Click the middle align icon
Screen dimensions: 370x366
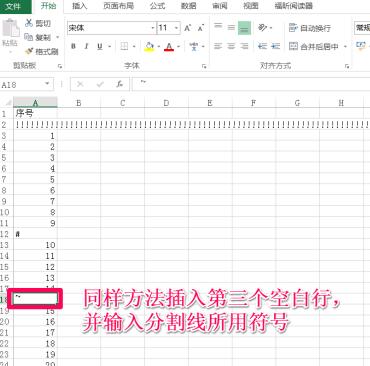(231, 28)
